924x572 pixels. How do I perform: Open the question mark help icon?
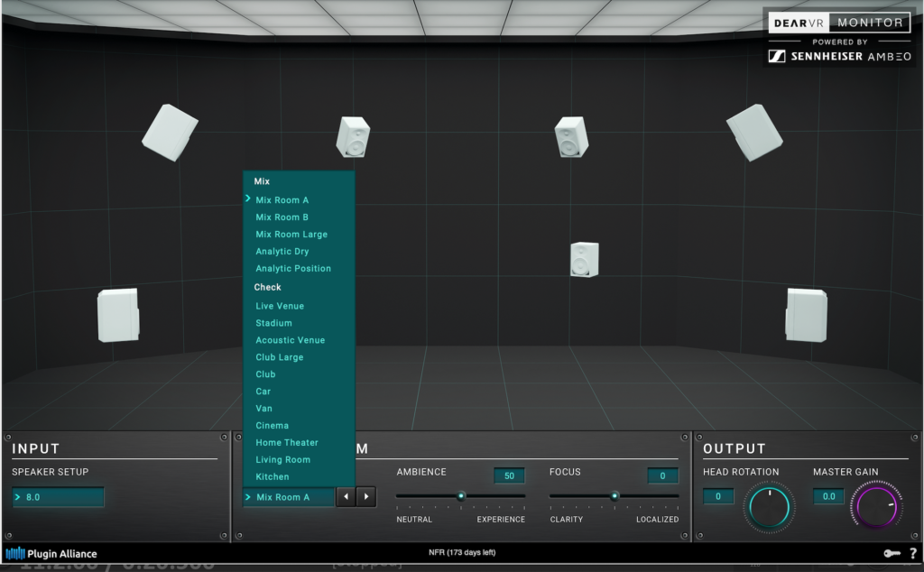click(912, 553)
